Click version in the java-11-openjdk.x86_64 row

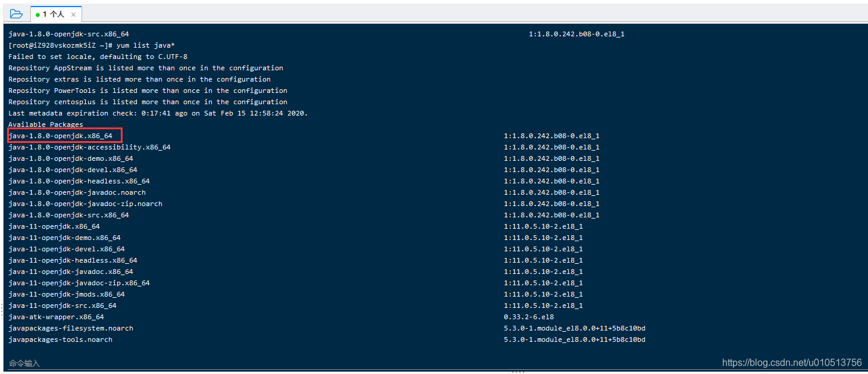click(543, 226)
